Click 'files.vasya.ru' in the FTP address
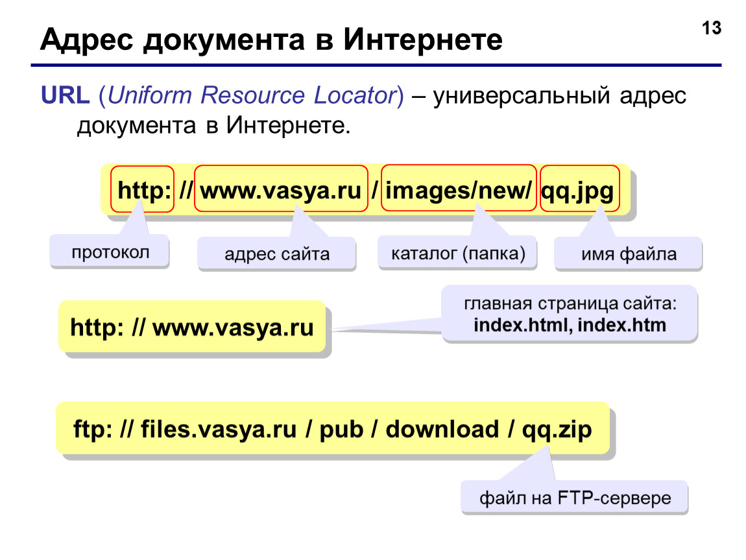This screenshot has width=746, height=560. 219,429
